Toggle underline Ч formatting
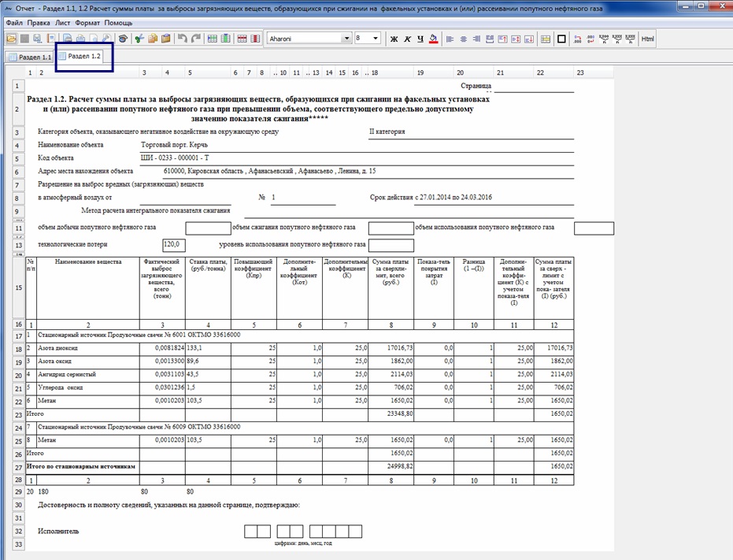 pos(420,39)
